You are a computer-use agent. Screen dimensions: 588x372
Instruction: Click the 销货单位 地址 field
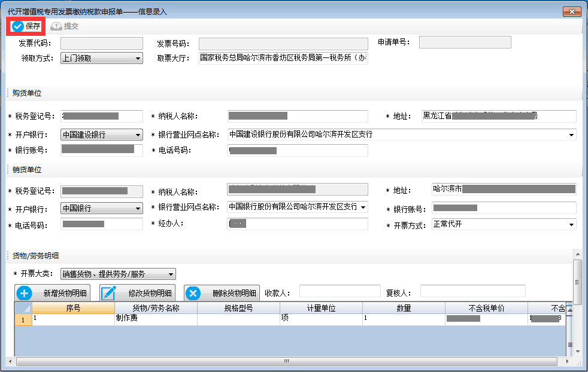coord(504,189)
